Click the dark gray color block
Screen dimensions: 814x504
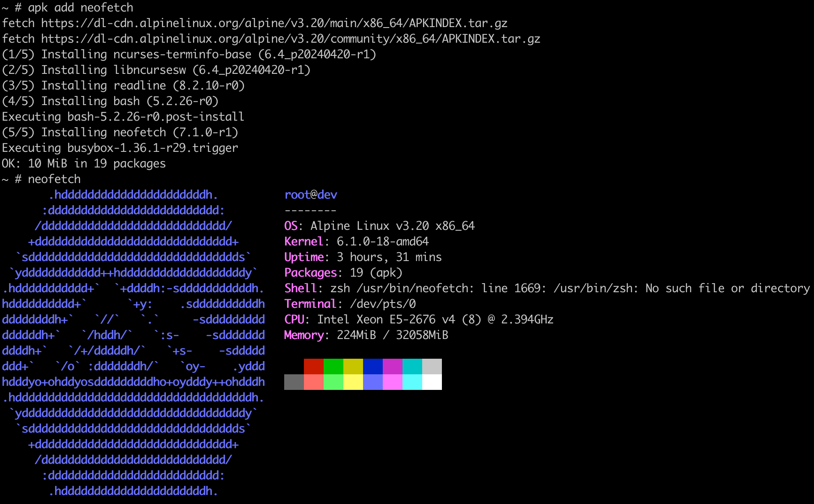click(x=294, y=382)
